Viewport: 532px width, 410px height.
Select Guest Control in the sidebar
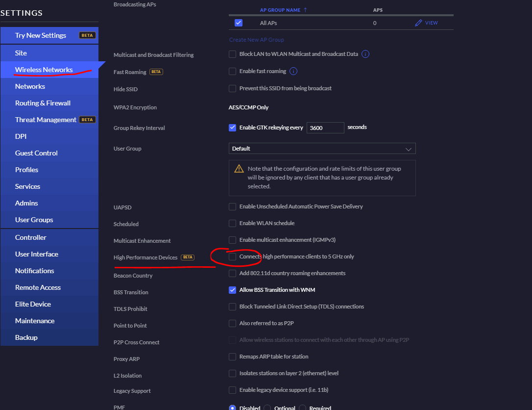coord(37,153)
